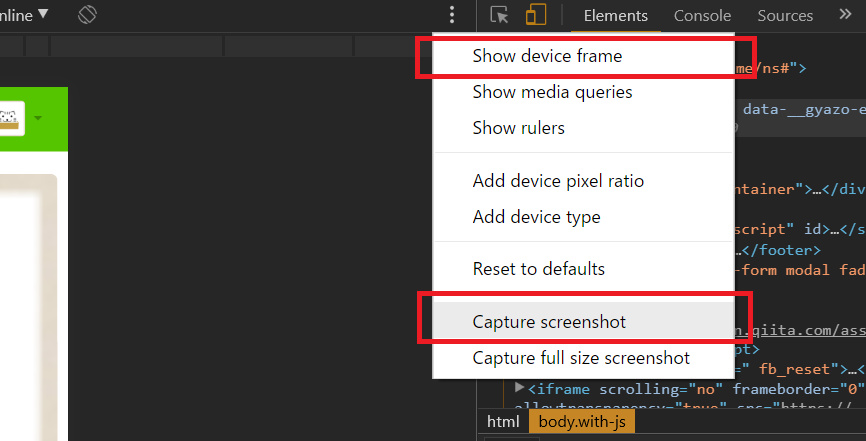Toggle Show rulers in the menu
866x441 pixels.
coord(518,128)
